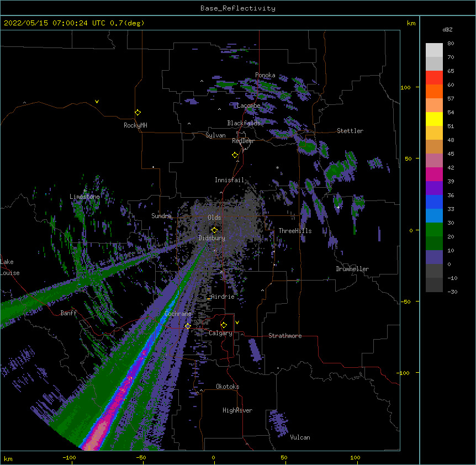
Task: Pick the red 65-60 dBZ legend swatch
Action: coord(434,78)
